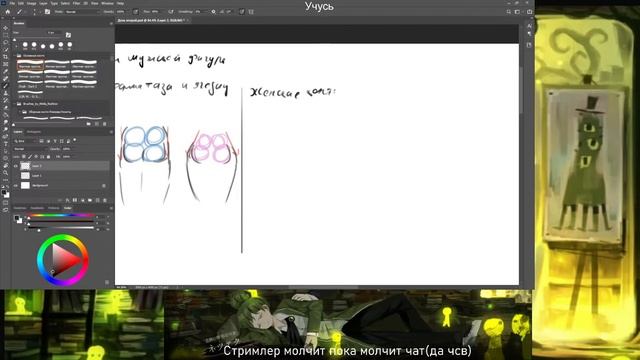640x360 pixels.
Task: Delete layer with trash icon in Layers panel
Action: 105,200
